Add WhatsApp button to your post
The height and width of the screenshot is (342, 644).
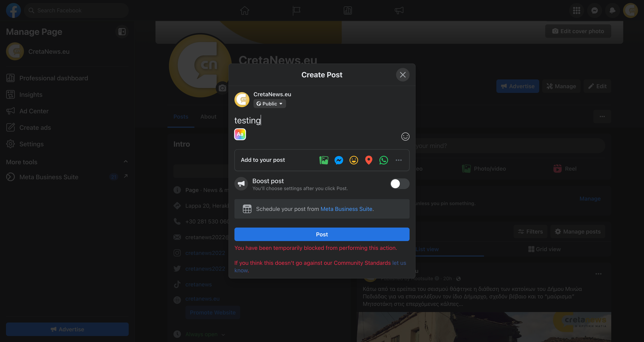tap(384, 160)
